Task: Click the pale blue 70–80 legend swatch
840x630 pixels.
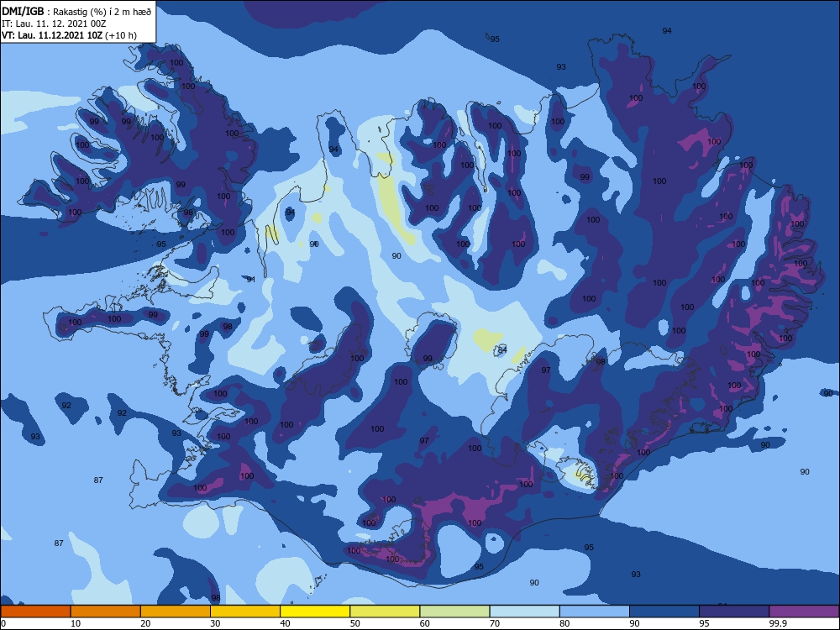Action: pyautogui.click(x=524, y=612)
